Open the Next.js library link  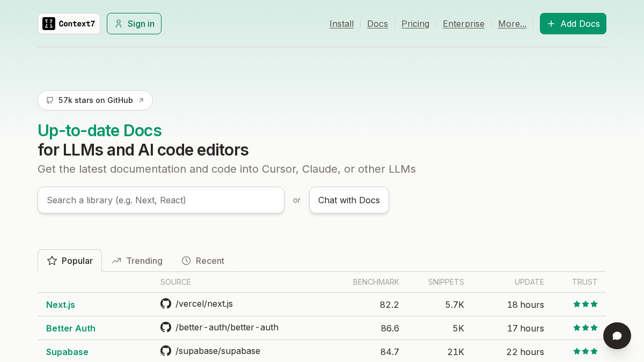point(61,305)
